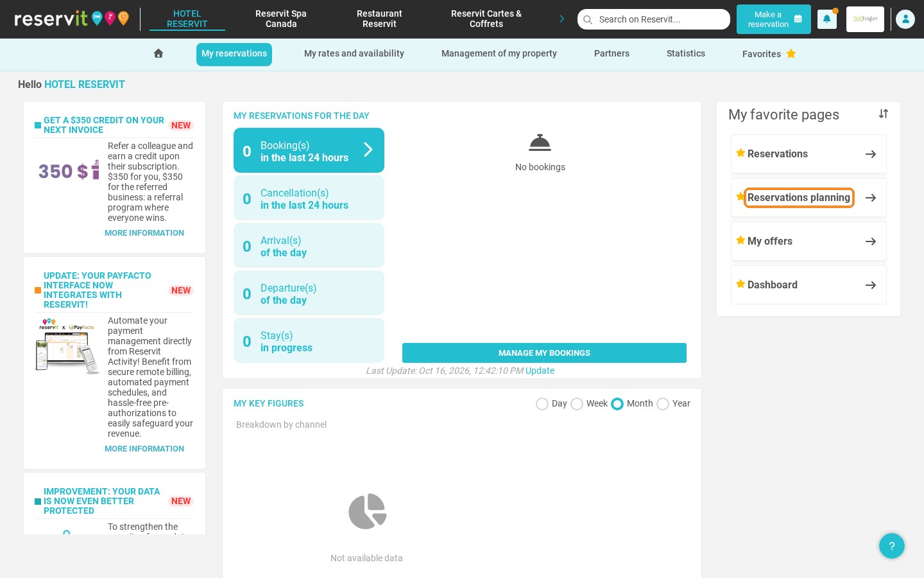The image size is (924, 578).
Task: Click the Manage My Bookings button
Action: (x=544, y=353)
